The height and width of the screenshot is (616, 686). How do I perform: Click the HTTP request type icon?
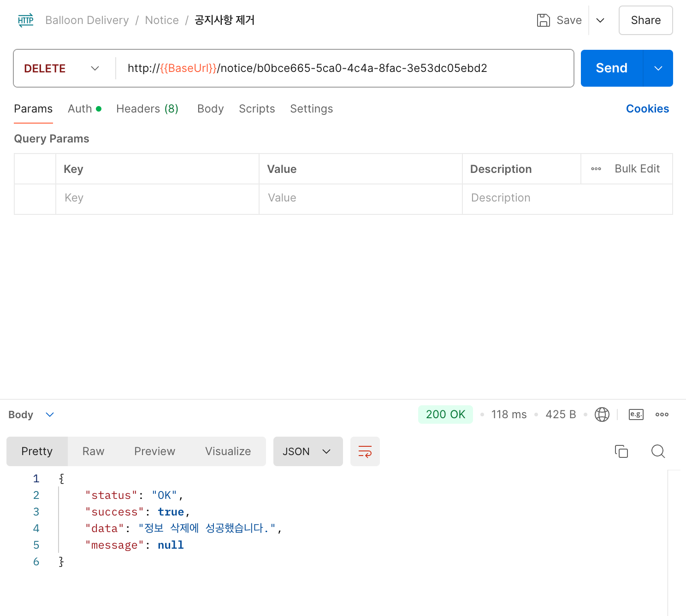coord(26,20)
